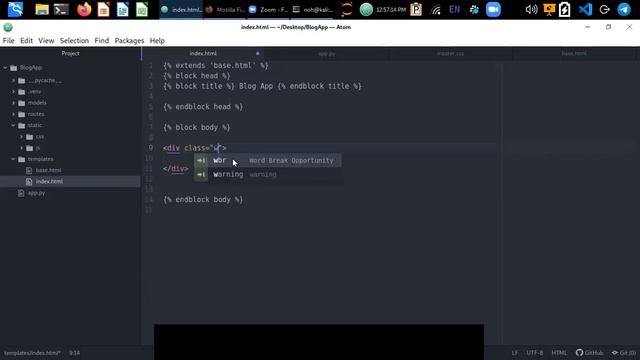Click the modified dot on index.html tab

point(258,53)
